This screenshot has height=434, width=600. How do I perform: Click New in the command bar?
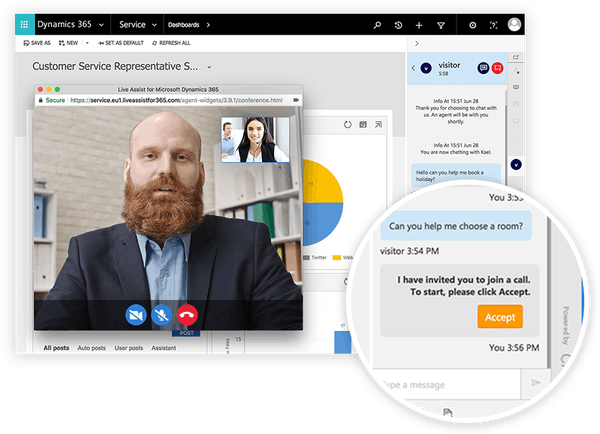pos(68,43)
